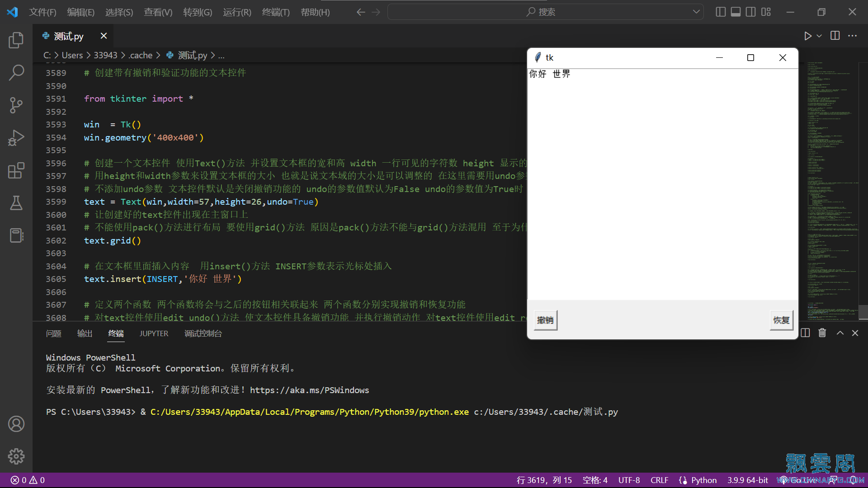Image resolution: width=868 pixels, height=488 pixels.
Task: Open the Run and Debug view
Action: 16,138
